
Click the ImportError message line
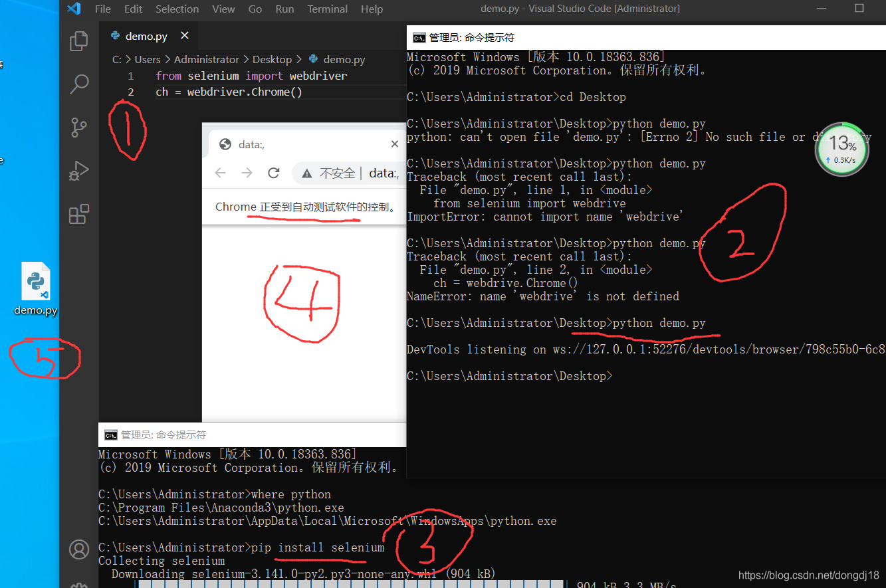click(545, 217)
